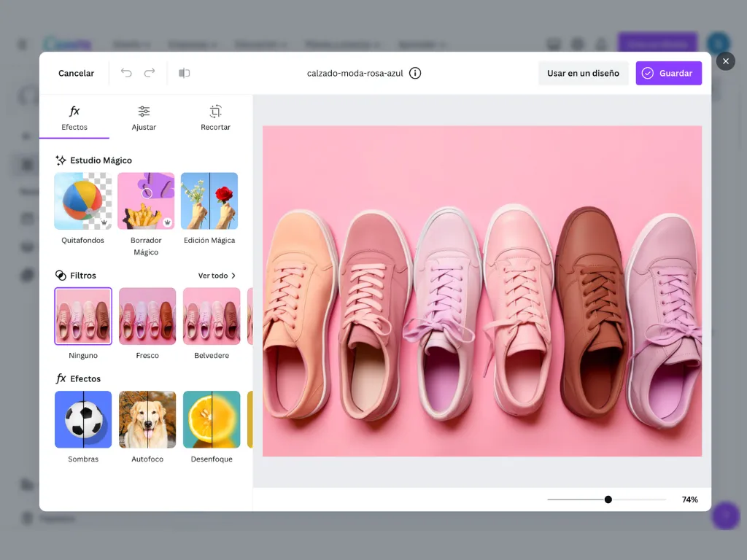Apply the Sombras effect

pos(83,419)
